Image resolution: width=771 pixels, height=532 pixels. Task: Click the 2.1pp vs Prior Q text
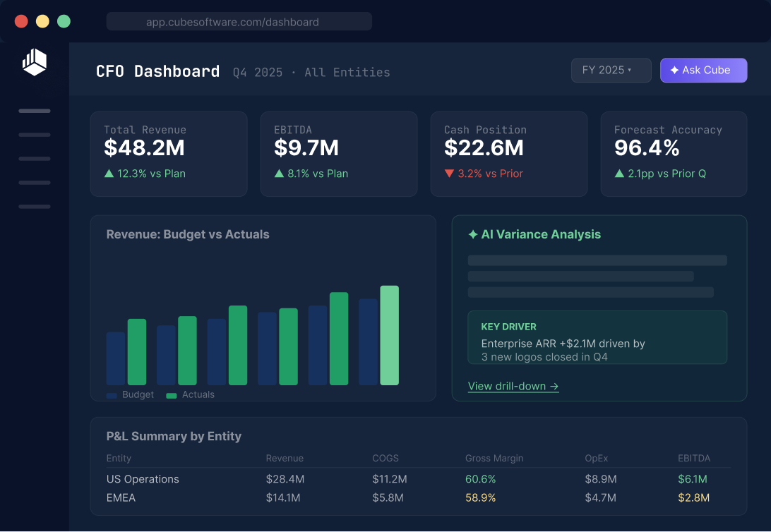667,174
